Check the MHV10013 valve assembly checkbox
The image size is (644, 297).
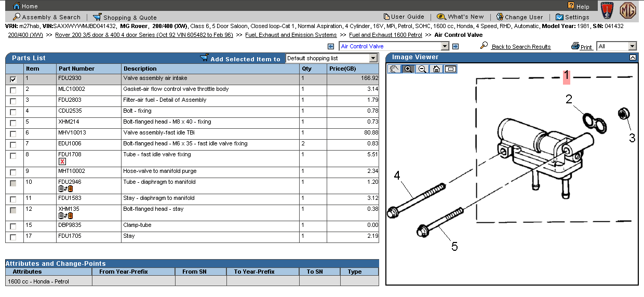click(x=13, y=134)
